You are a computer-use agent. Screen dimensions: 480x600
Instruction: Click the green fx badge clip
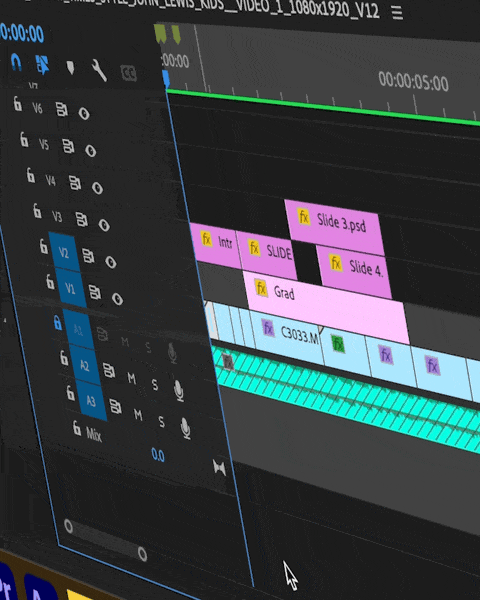coord(338,344)
